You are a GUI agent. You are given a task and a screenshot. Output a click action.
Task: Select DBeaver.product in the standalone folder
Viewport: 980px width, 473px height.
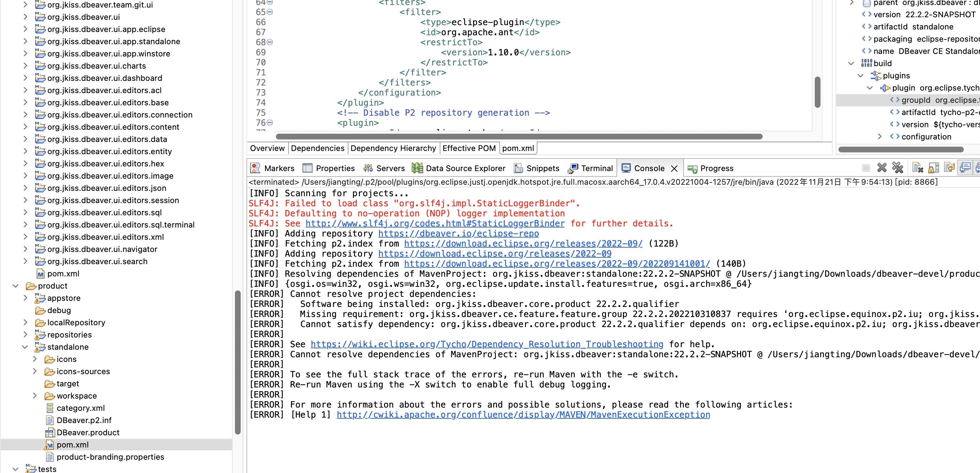88,432
